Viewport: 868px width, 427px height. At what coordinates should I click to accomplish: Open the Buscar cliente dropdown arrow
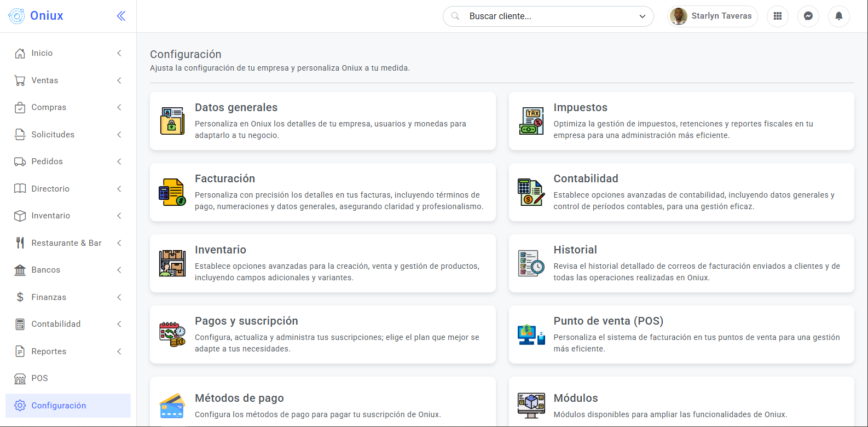coord(643,16)
